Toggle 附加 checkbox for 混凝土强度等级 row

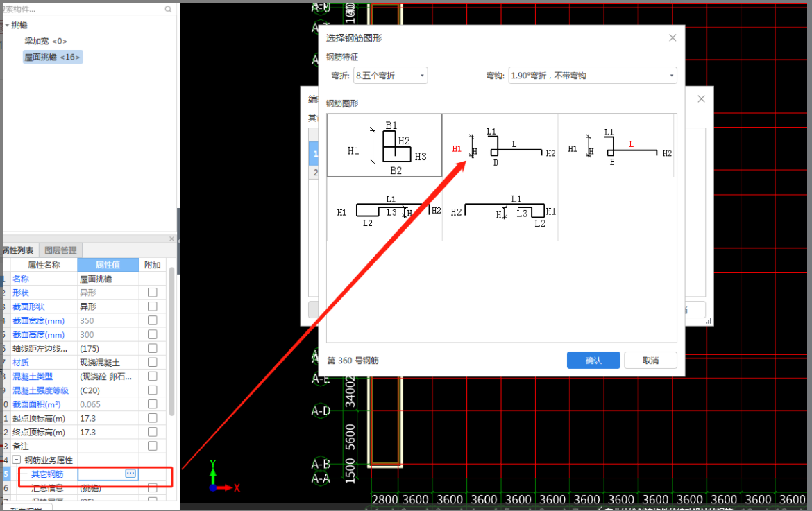[x=152, y=390]
